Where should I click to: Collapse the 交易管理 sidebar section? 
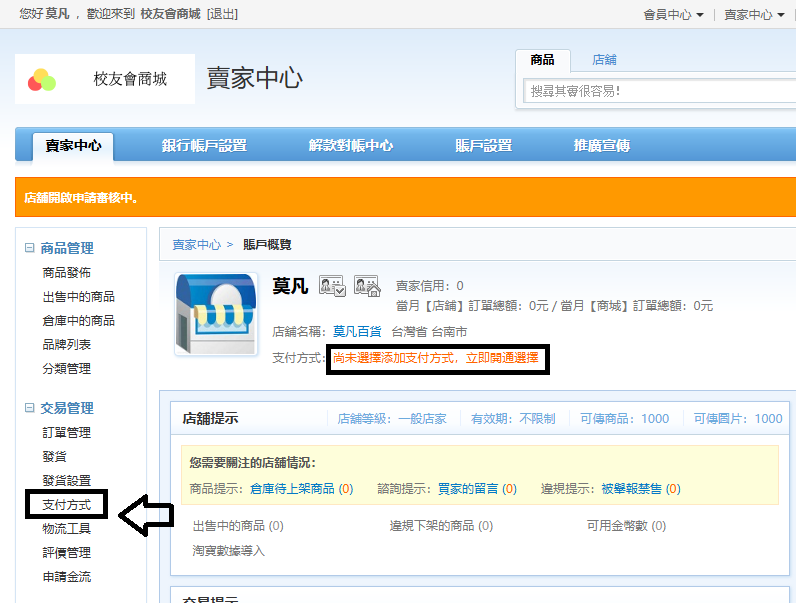pos(30,408)
